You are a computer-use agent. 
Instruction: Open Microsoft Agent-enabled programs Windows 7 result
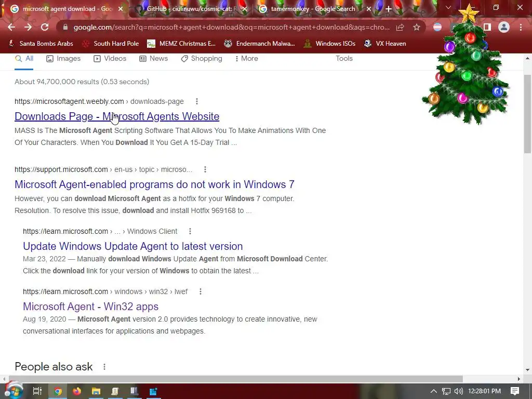click(154, 184)
